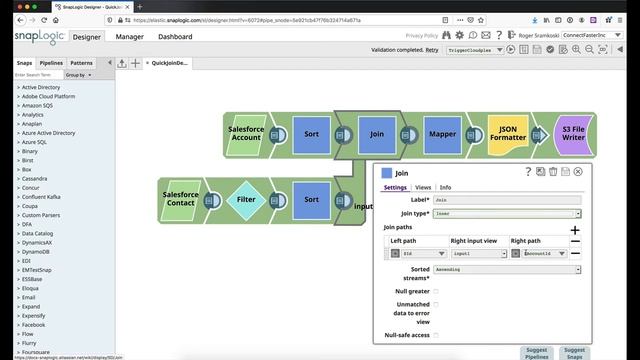Image resolution: width=640 pixels, height=360 pixels.
Task: Click the logout door icon
Action: [x=511, y=36]
